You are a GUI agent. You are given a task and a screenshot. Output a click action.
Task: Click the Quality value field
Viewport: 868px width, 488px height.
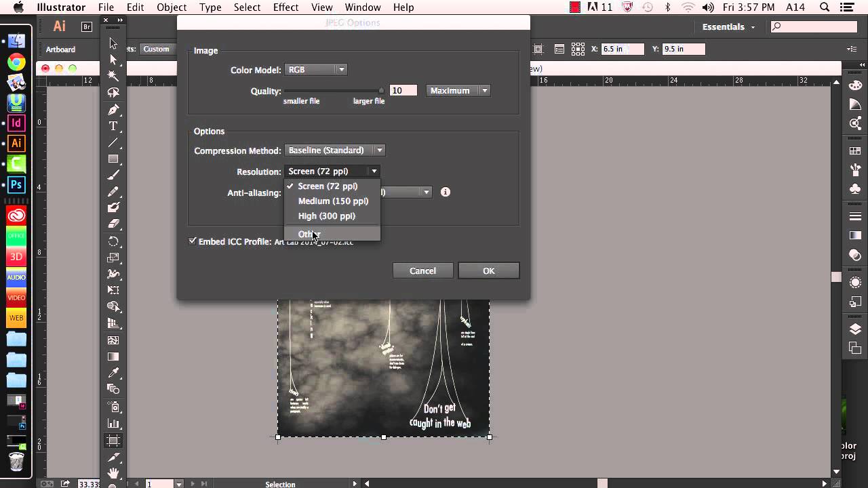click(403, 90)
